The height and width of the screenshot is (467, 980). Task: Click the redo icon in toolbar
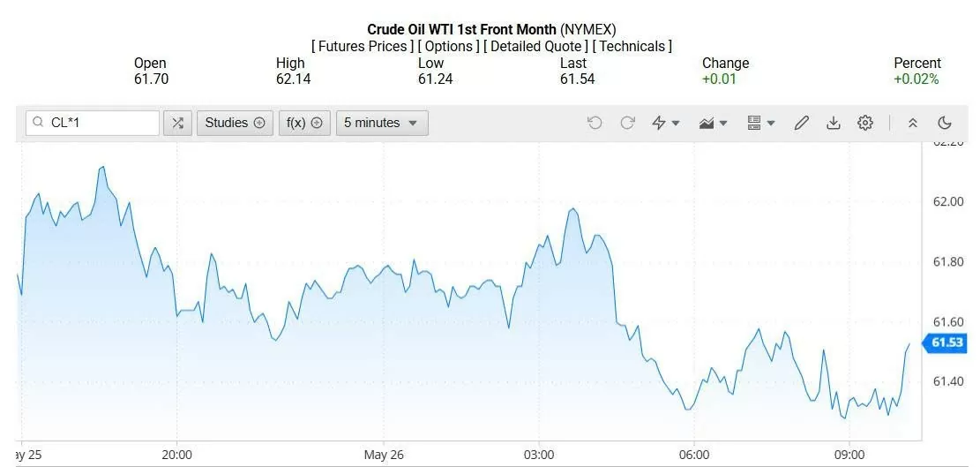tap(627, 124)
